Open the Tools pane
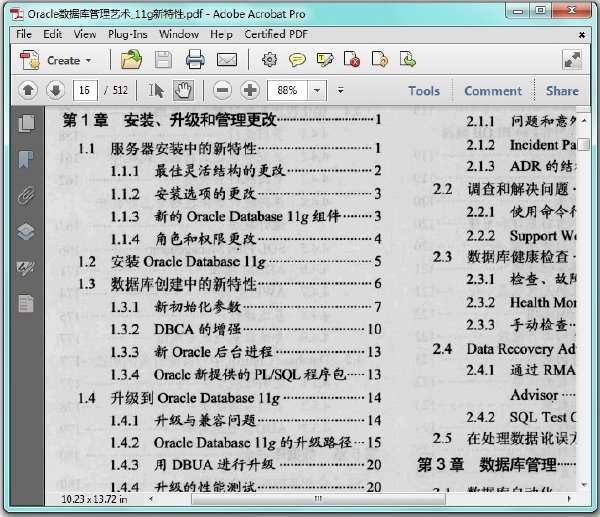The height and width of the screenshot is (517, 600). 424,91
